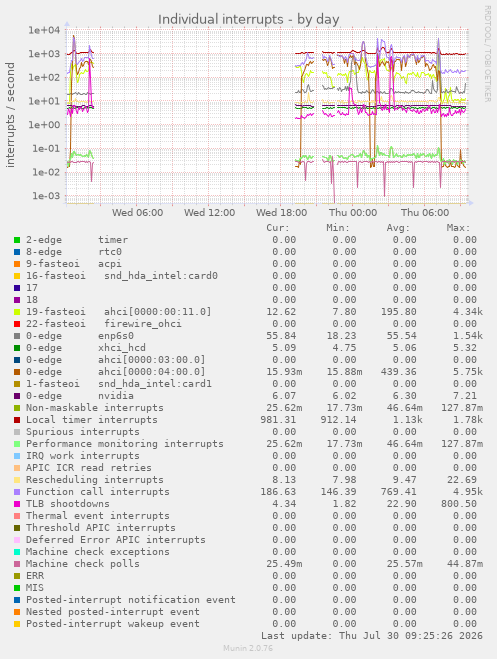Click the Cur column header

point(278,228)
